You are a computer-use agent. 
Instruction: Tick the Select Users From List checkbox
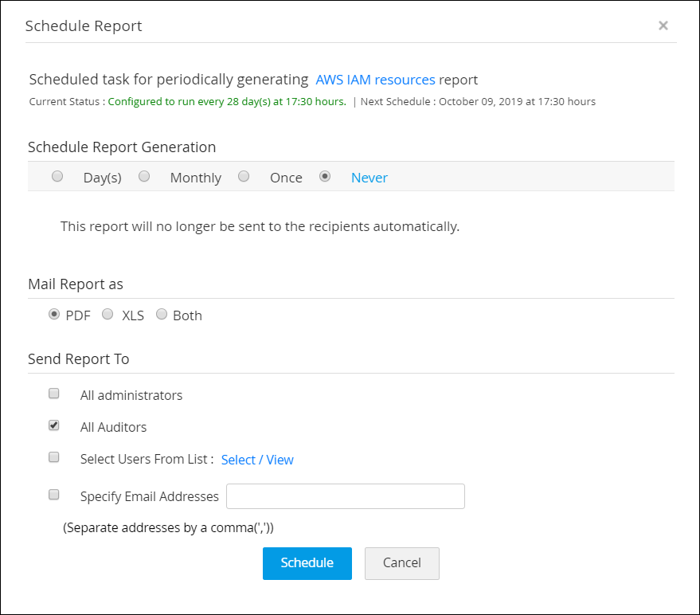coord(54,457)
